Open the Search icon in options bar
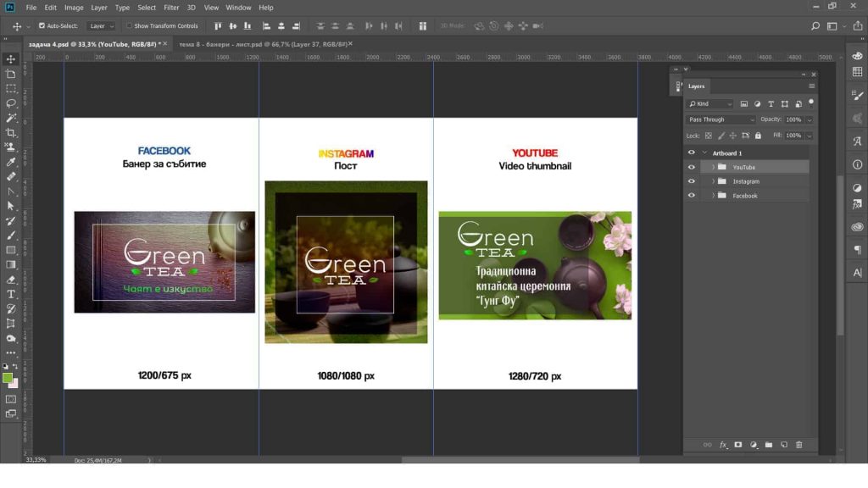The image size is (868, 488). coord(815,26)
